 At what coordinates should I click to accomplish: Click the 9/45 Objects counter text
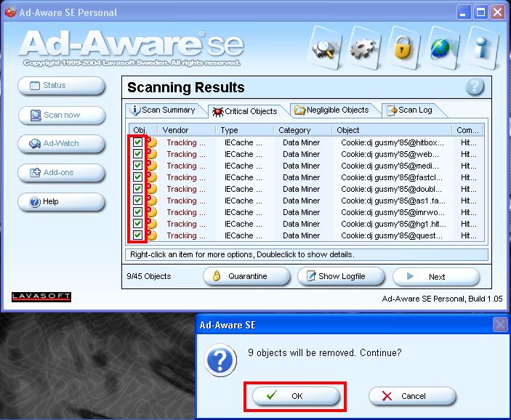[x=148, y=276]
